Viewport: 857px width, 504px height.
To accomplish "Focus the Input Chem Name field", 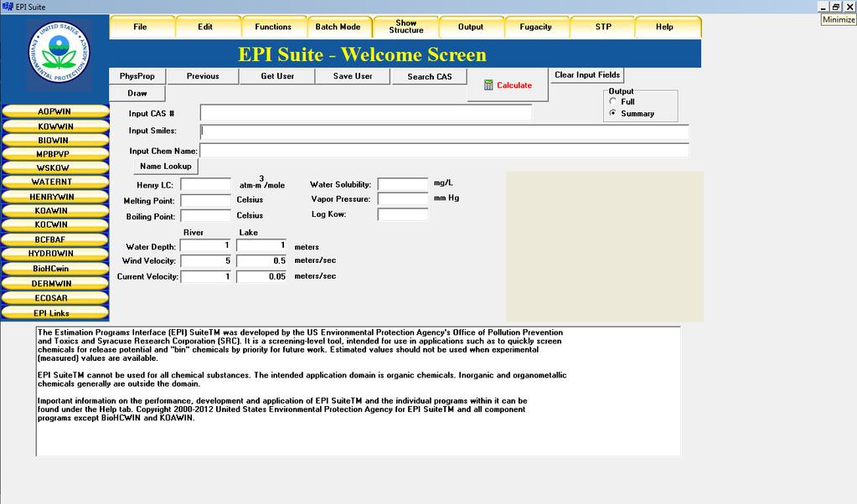I will pos(444,150).
